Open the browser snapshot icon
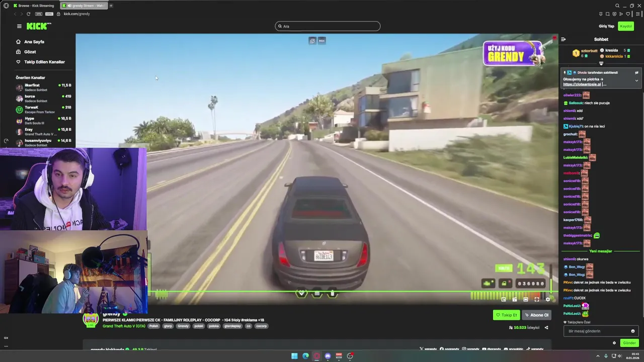 [607, 14]
